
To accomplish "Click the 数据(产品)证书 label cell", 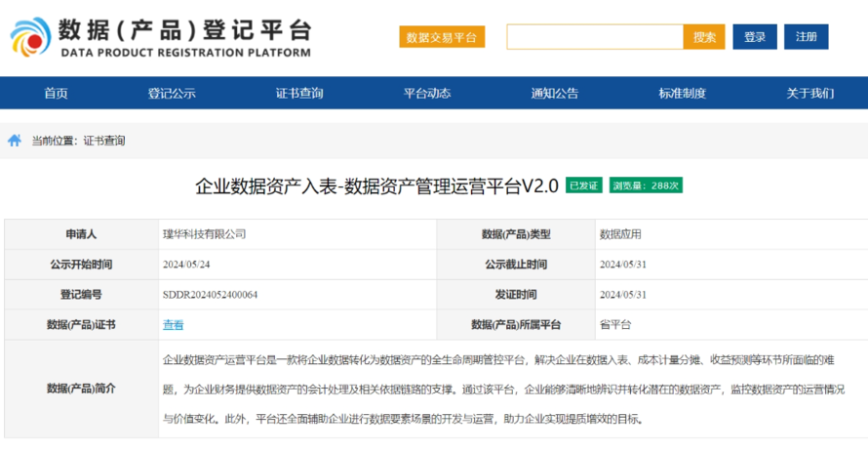I will click(81, 325).
